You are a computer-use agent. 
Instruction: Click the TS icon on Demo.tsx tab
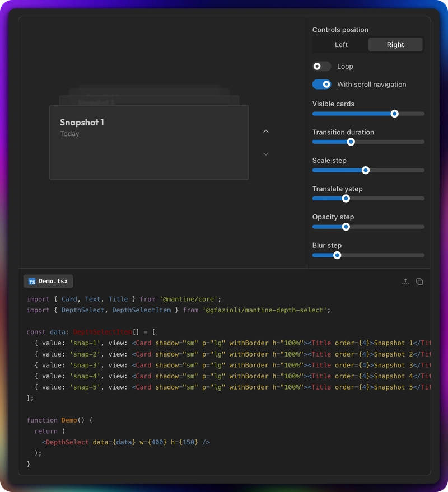(x=32, y=282)
